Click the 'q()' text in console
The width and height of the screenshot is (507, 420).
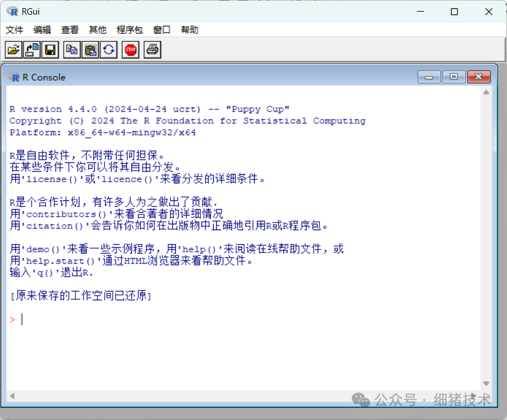click(45, 273)
